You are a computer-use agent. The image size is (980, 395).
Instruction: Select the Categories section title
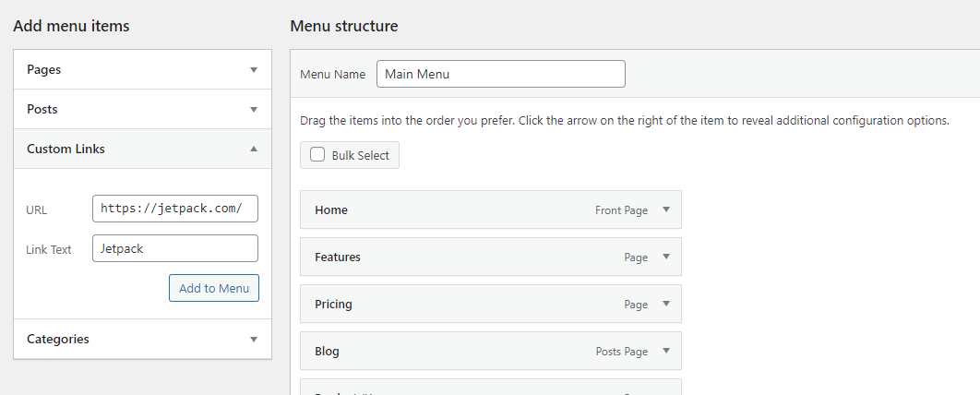click(x=57, y=340)
